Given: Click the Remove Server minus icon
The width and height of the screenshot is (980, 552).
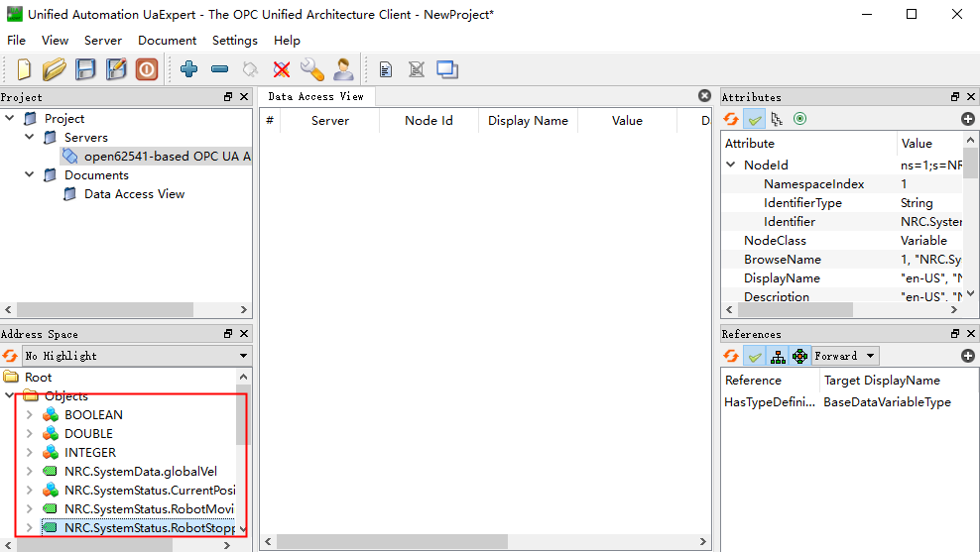Looking at the screenshot, I should coord(220,69).
